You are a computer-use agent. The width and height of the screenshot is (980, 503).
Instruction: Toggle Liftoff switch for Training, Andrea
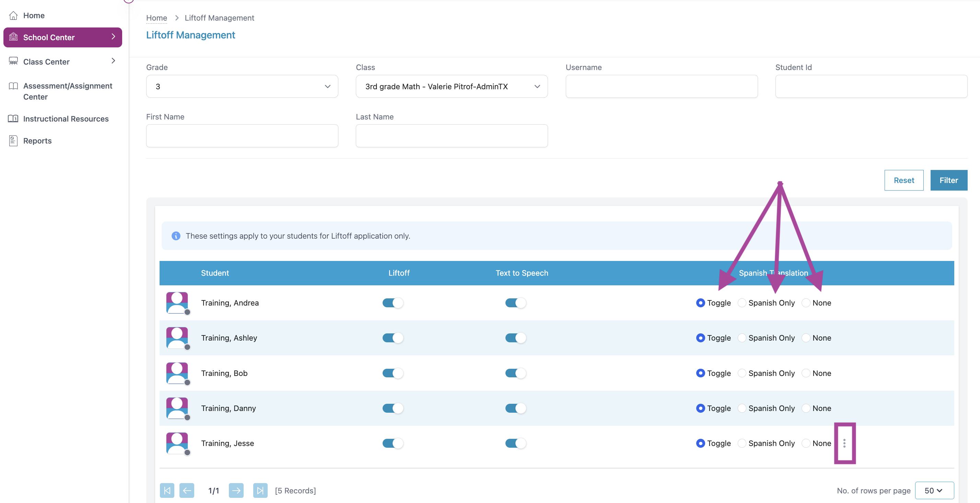click(x=393, y=303)
